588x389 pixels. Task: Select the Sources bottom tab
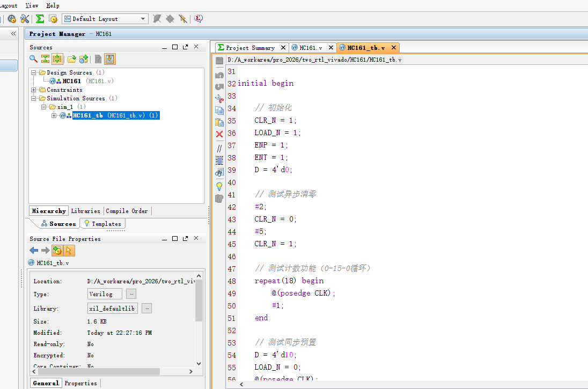58,224
